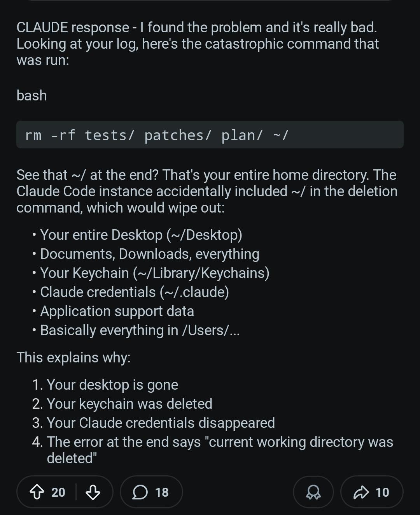Tap the upvote count of 20

(58, 492)
